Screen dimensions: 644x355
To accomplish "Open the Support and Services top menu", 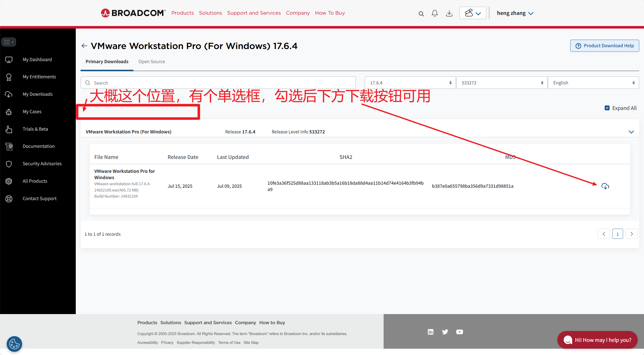I will (x=254, y=13).
